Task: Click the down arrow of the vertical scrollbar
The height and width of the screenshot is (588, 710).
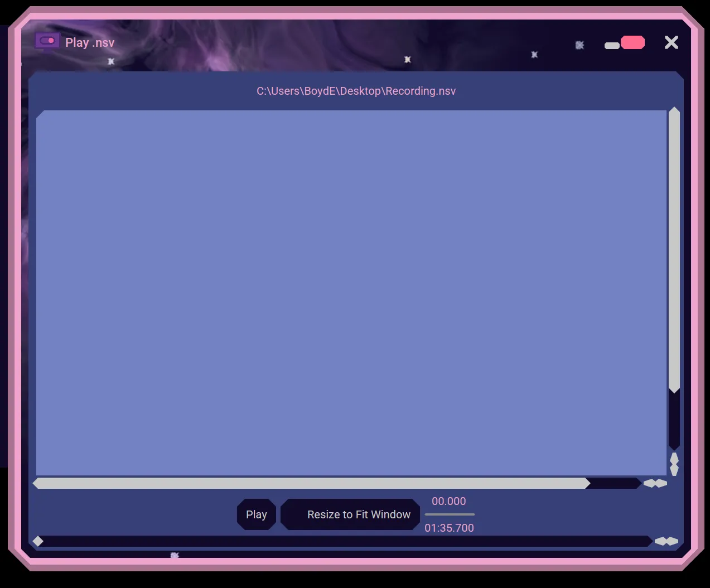Action: click(x=674, y=470)
